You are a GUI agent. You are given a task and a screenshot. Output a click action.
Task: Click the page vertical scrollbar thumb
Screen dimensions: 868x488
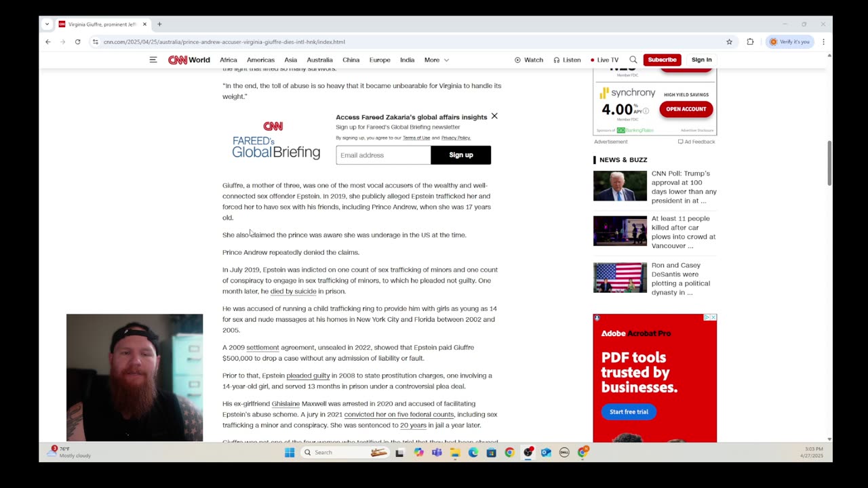pos(829,163)
